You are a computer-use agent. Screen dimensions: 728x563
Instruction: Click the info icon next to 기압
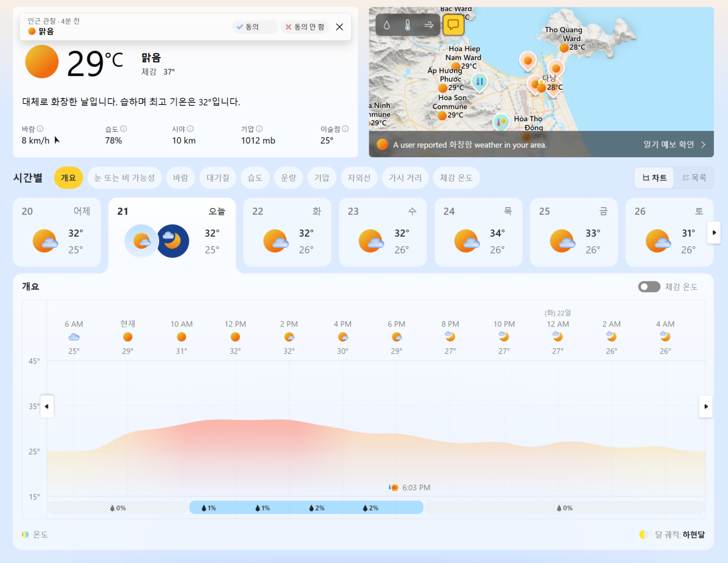coord(259,129)
